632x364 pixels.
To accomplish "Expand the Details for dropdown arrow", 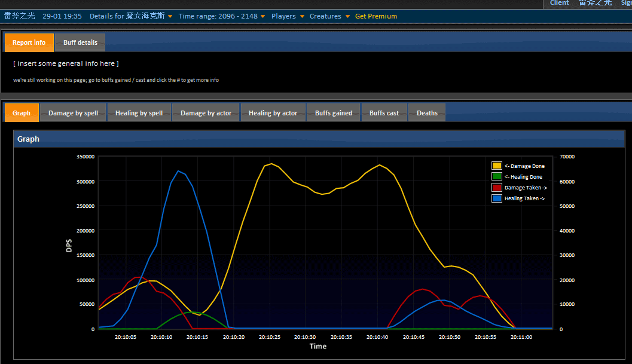I will pos(170,17).
